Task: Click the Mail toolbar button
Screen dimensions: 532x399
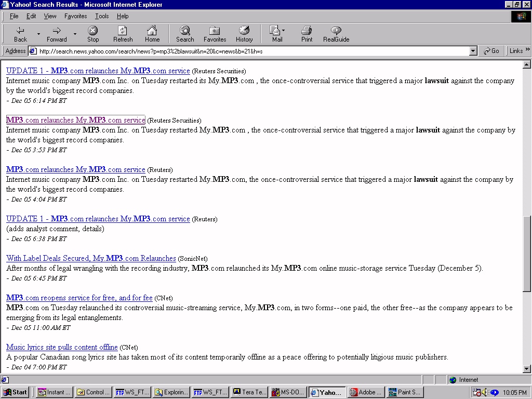Action: 276,34
